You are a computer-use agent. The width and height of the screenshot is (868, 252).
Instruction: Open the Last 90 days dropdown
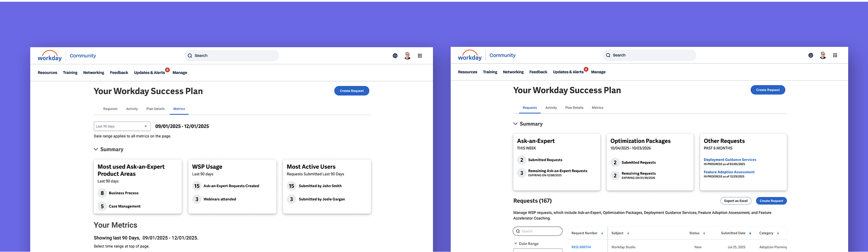(122, 126)
